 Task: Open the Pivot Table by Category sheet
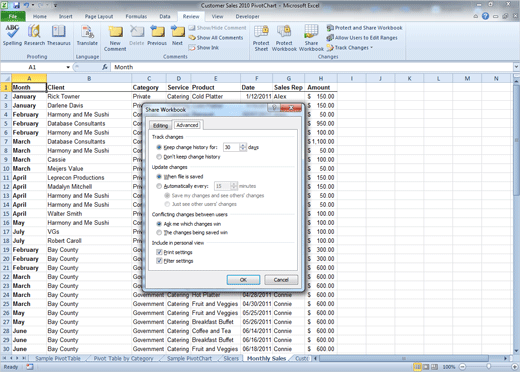(x=123, y=358)
